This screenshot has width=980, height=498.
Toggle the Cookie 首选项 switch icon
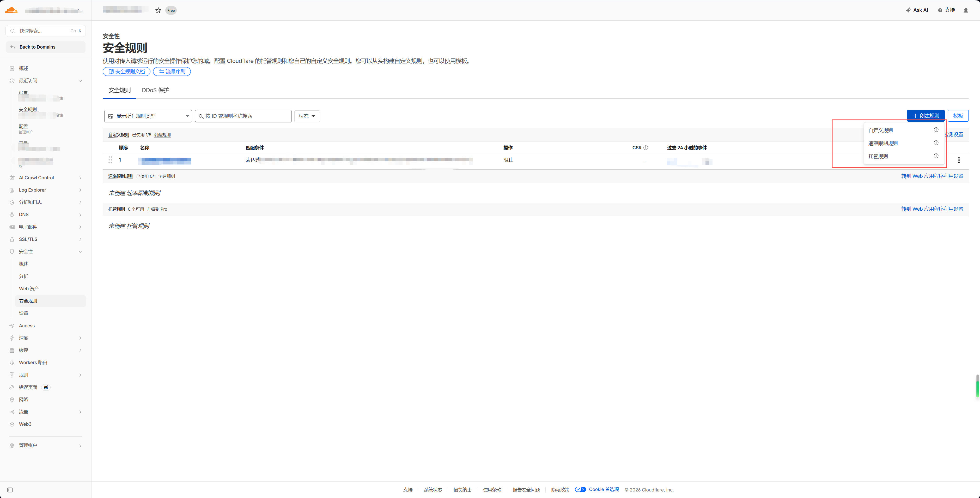pyautogui.click(x=580, y=489)
